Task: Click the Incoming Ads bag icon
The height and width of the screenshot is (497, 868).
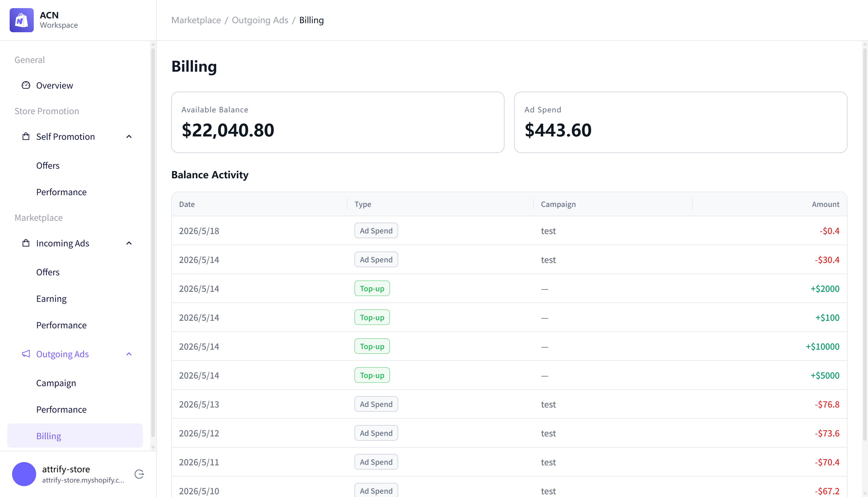Action: (x=26, y=243)
